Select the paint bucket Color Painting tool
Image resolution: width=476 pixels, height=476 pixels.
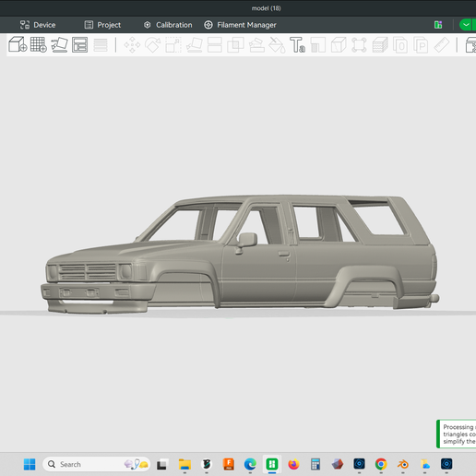pos(277,45)
